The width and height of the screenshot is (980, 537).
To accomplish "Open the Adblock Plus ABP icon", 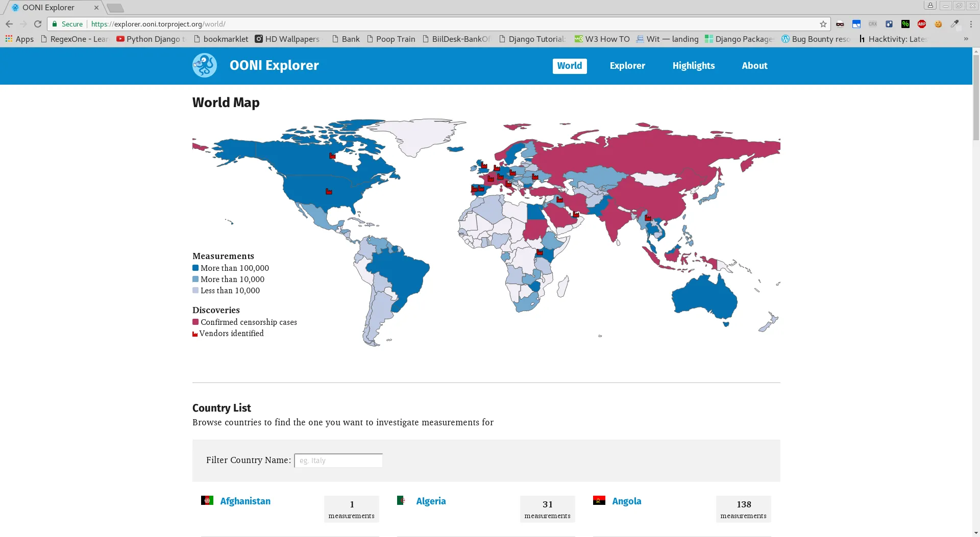I will click(x=922, y=24).
